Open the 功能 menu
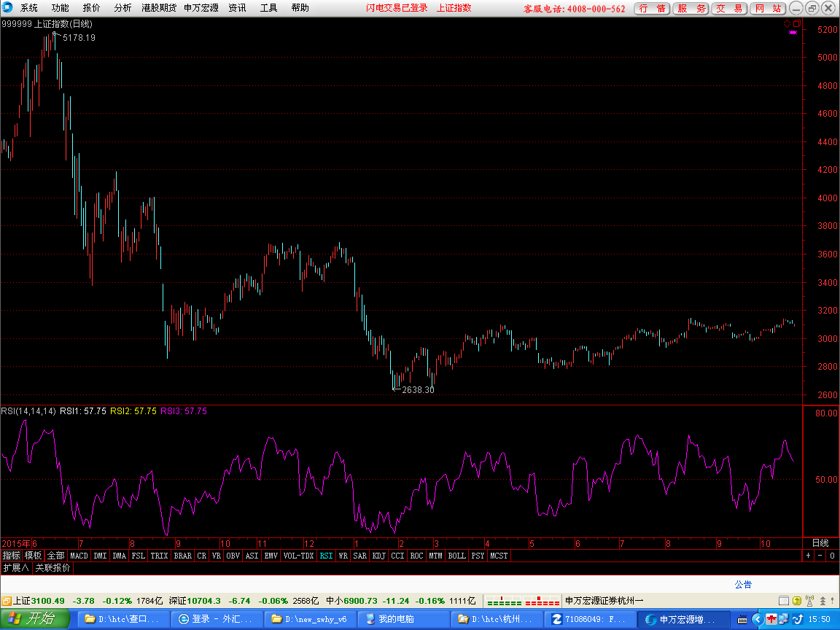The height and width of the screenshot is (630, 840). point(60,8)
